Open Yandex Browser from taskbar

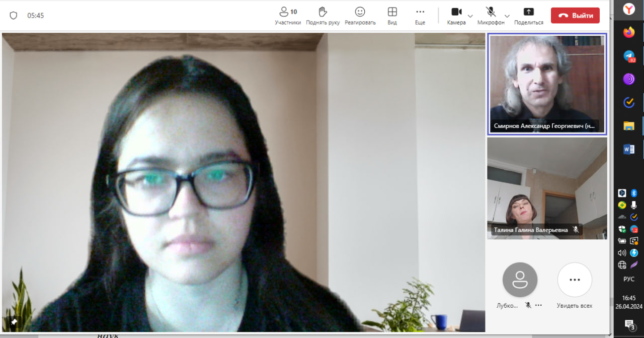click(629, 9)
